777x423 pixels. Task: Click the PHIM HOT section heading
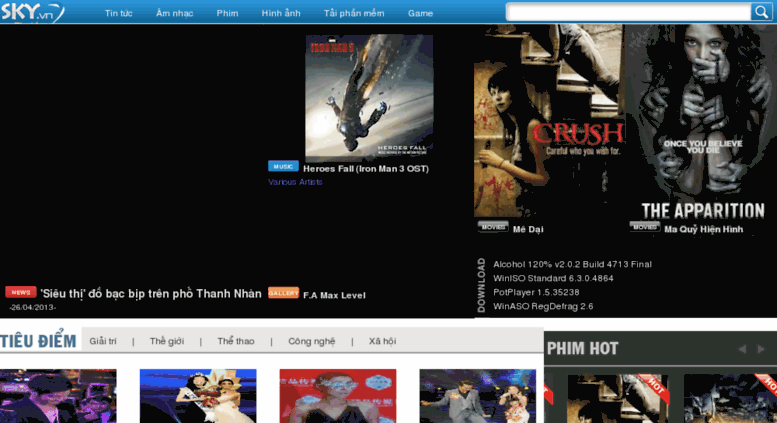[583, 349]
